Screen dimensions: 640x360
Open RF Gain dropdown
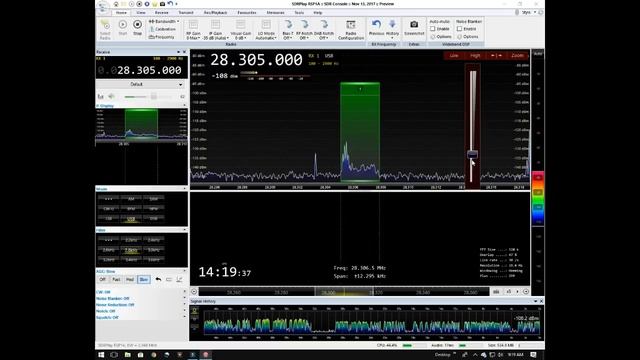[193, 30]
